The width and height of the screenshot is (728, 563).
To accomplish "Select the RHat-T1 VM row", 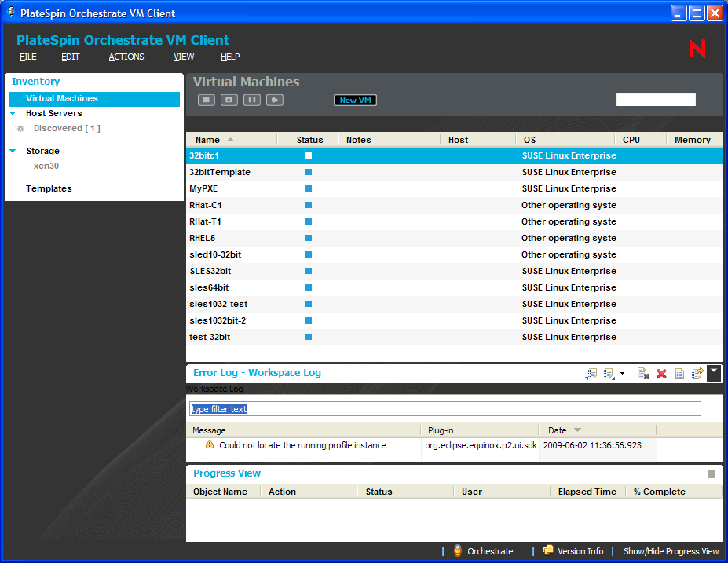I will pyautogui.click(x=455, y=221).
